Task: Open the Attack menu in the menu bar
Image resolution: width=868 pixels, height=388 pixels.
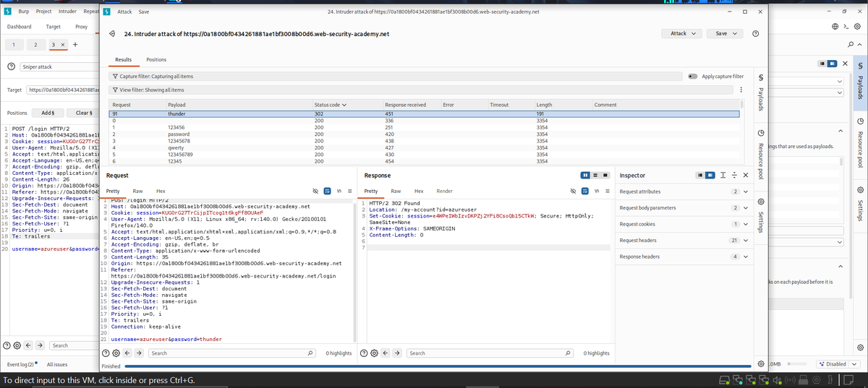Action: point(124,12)
